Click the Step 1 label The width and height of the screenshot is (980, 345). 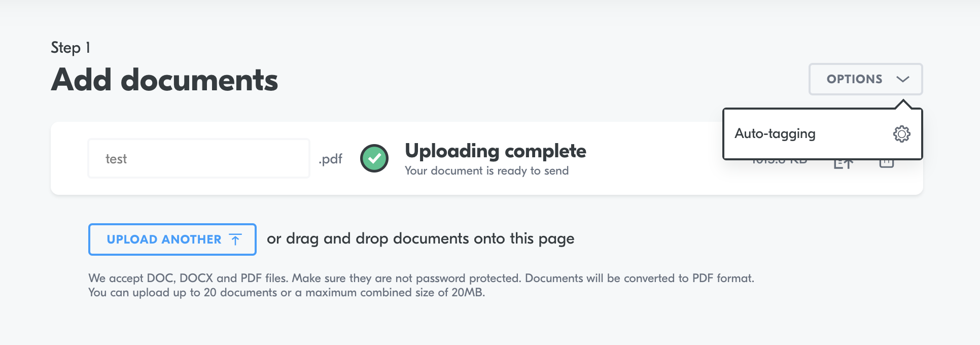tap(71, 48)
